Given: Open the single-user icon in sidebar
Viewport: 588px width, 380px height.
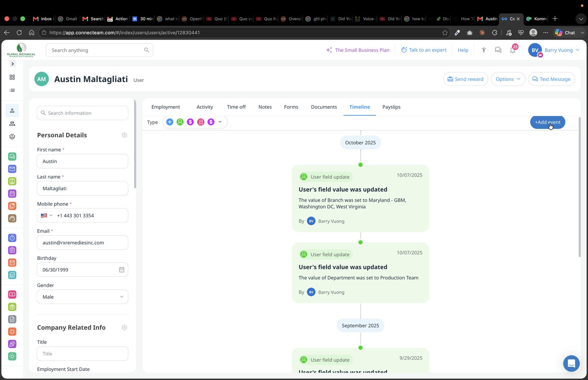Looking at the screenshot, I should [12, 111].
